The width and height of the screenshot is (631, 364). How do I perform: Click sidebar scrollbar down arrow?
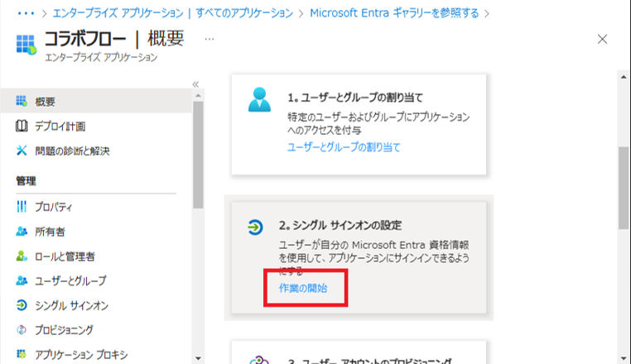coord(198,358)
